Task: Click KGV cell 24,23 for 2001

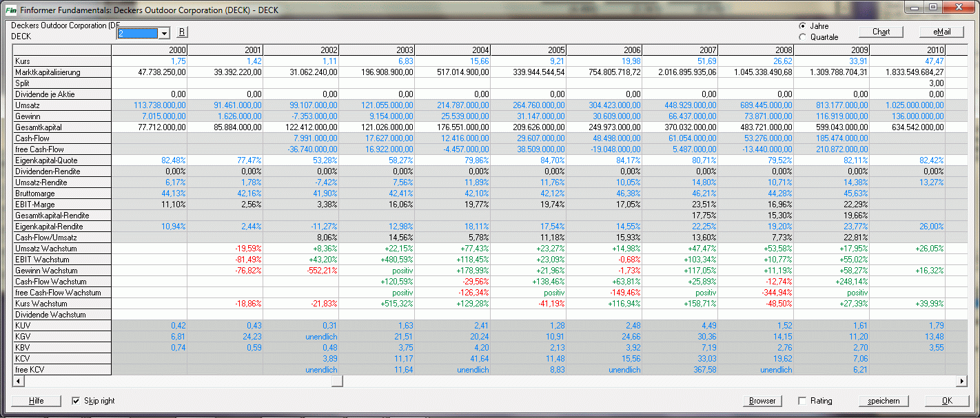Action: point(225,337)
